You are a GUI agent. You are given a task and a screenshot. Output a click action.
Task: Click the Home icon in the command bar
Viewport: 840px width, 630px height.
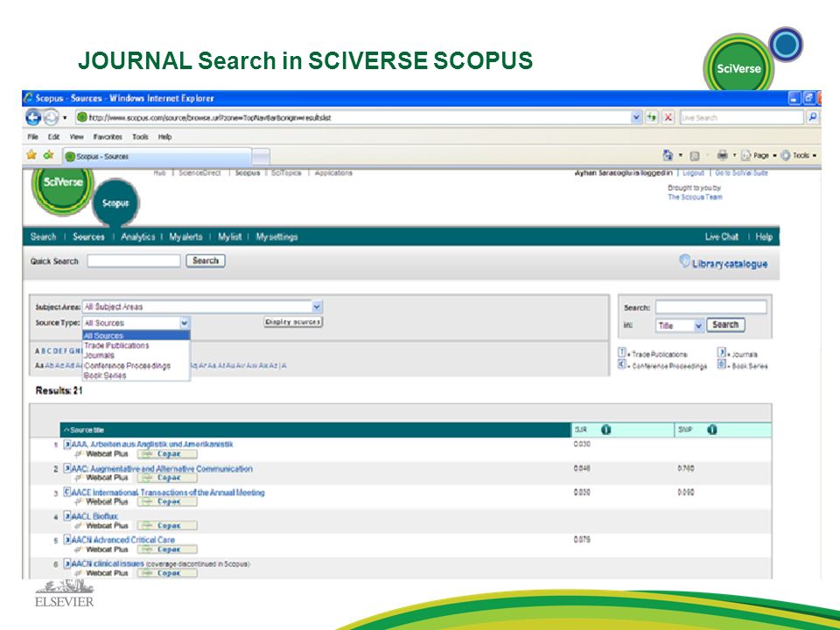point(668,156)
